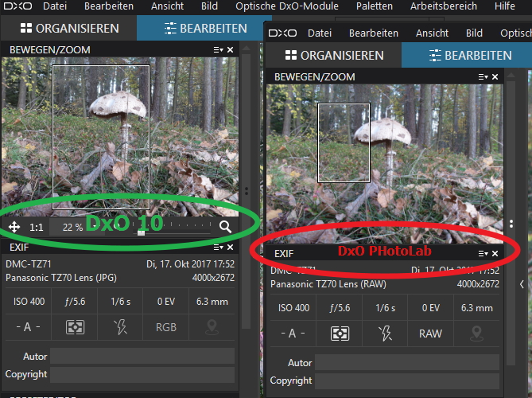Open Hilfe menu
Viewport: 532px width, 398px height.
[x=504, y=6]
